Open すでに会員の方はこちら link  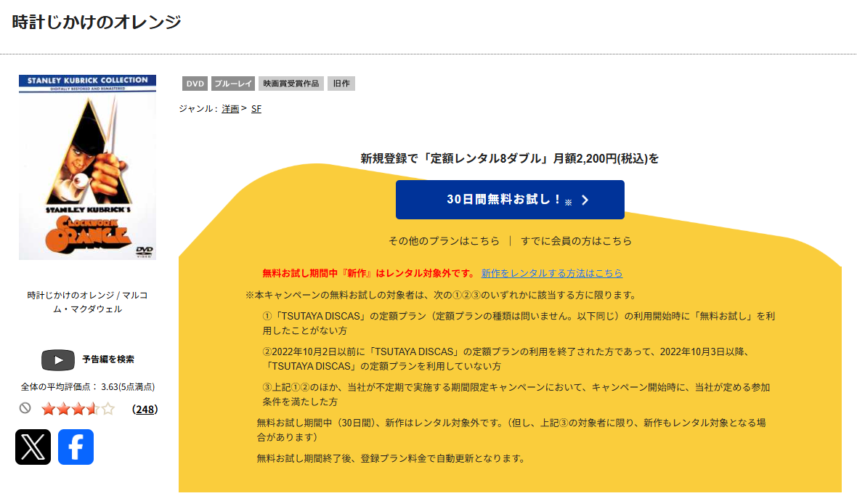(576, 240)
